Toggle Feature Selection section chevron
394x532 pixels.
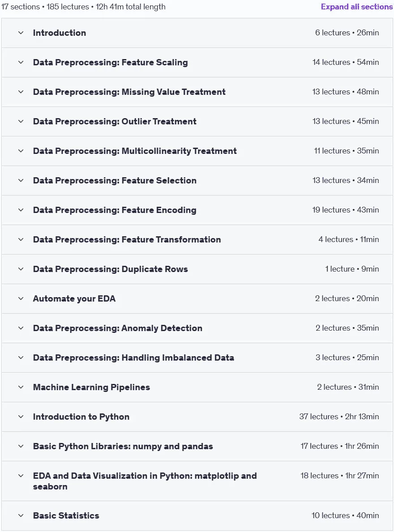pos(21,180)
